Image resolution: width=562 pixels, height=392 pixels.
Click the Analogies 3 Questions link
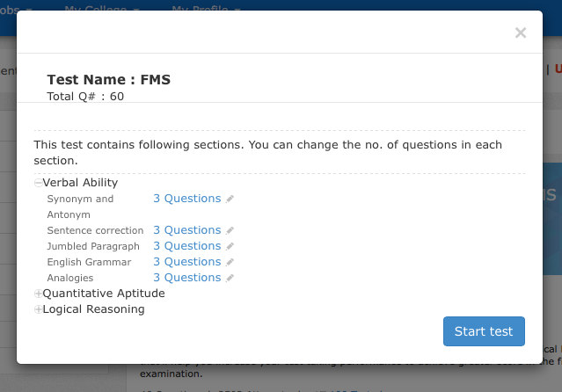186,278
